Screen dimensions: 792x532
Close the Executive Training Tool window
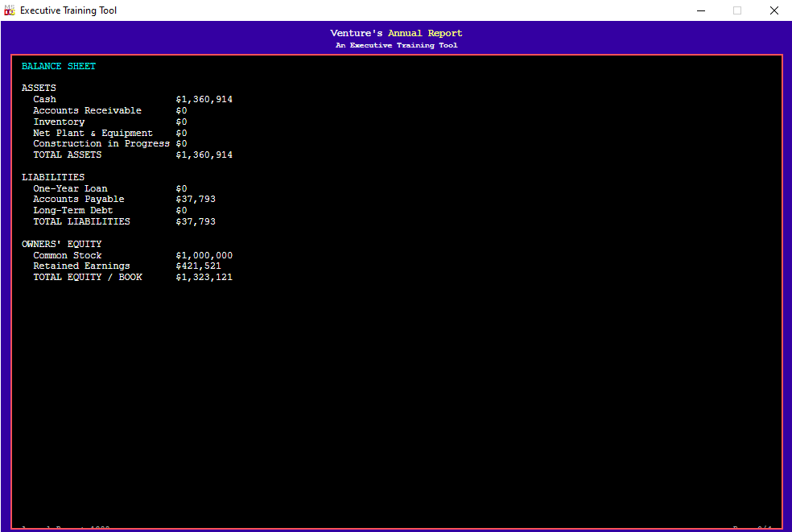tap(773, 10)
